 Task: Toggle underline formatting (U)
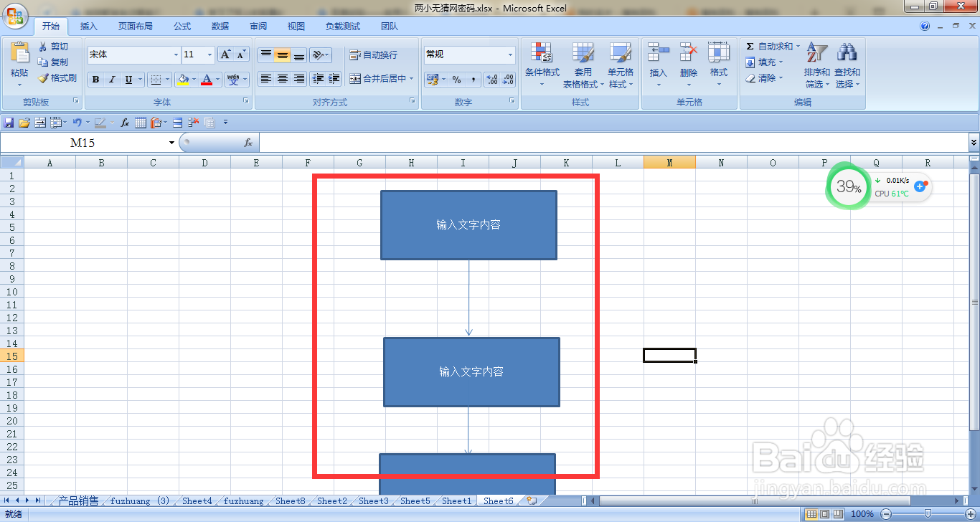pos(128,80)
